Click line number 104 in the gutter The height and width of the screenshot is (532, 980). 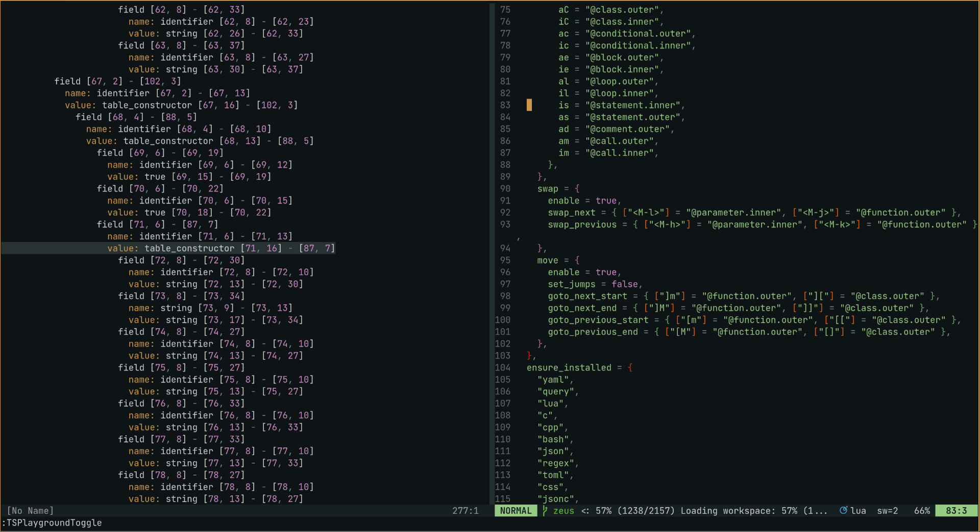[x=502, y=367]
